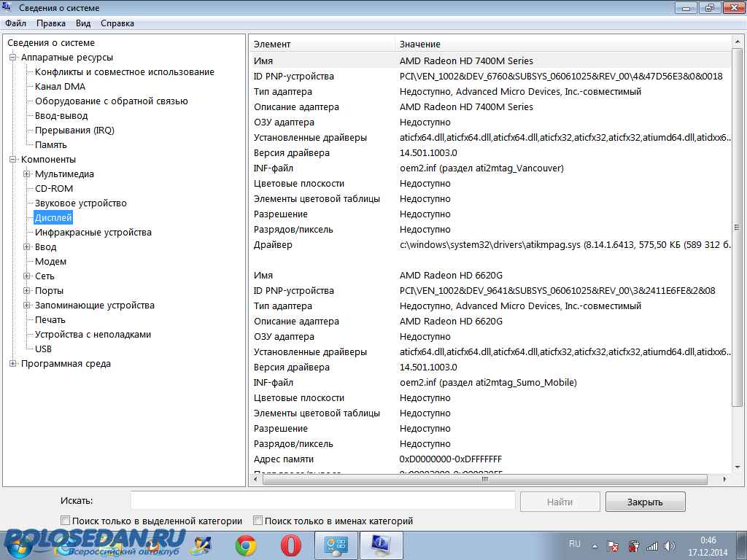
Task: Open Google Chrome from the taskbar
Action: [246, 545]
